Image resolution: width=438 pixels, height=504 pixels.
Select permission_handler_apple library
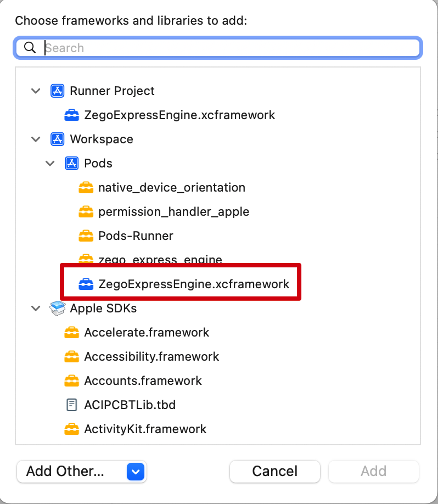[173, 211]
